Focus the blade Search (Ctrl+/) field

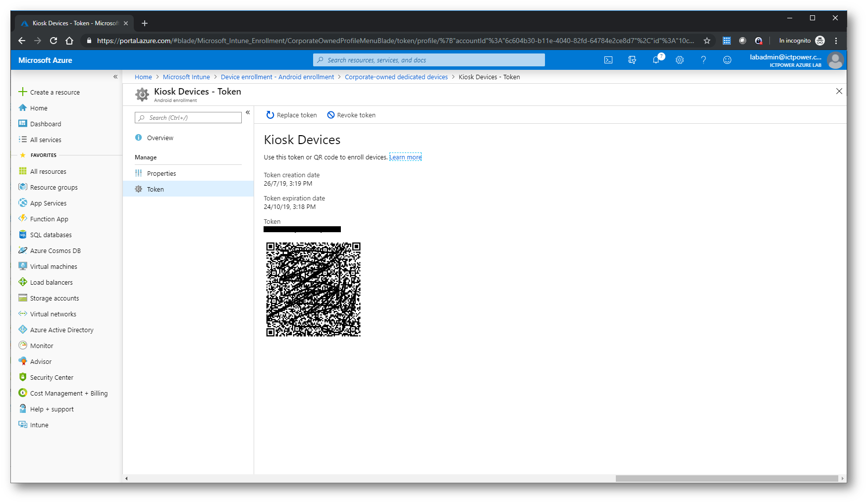(188, 118)
